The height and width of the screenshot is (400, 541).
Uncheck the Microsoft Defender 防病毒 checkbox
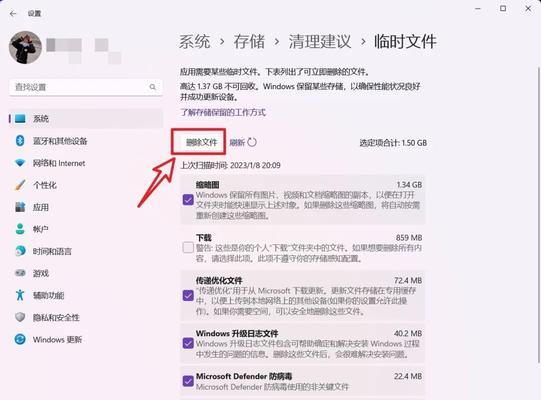[x=188, y=381]
